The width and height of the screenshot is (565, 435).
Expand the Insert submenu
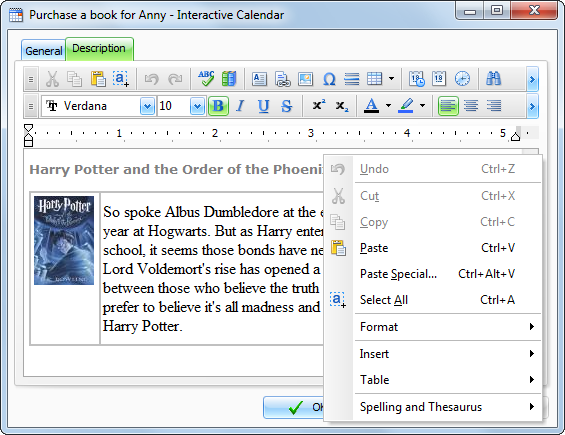[x=447, y=354]
